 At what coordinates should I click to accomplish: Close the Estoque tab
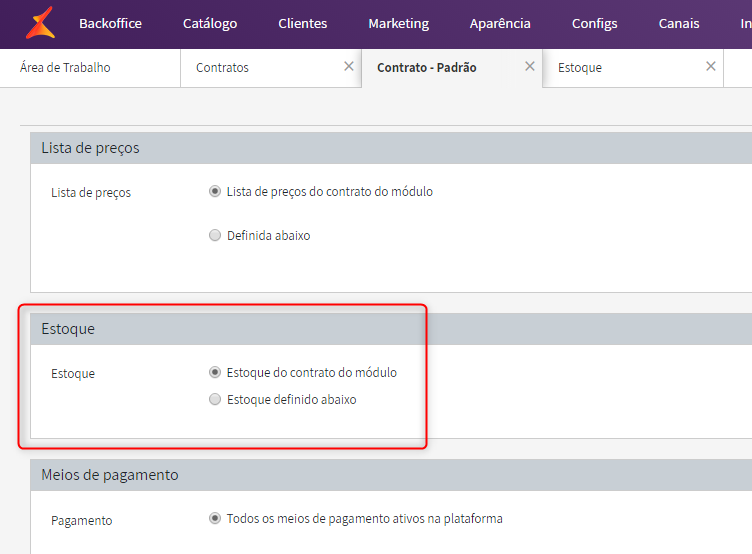(x=711, y=66)
